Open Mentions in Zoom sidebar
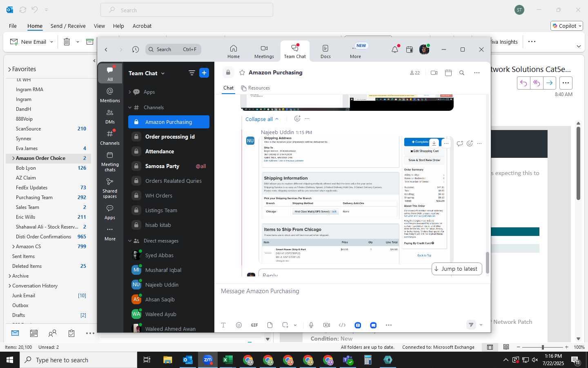The image size is (588, 368). coord(110,95)
